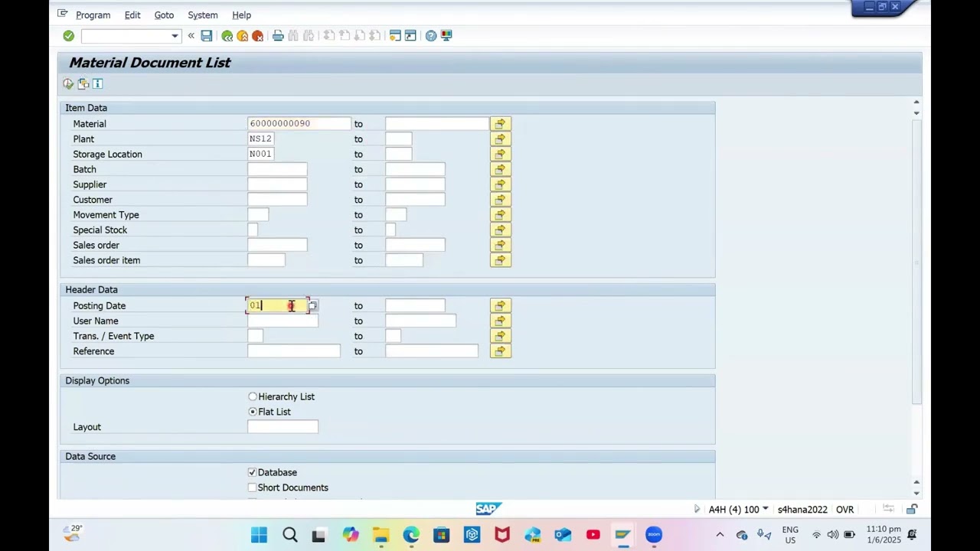Toggle the Short Documents checkbox
980x551 pixels.
(x=252, y=487)
